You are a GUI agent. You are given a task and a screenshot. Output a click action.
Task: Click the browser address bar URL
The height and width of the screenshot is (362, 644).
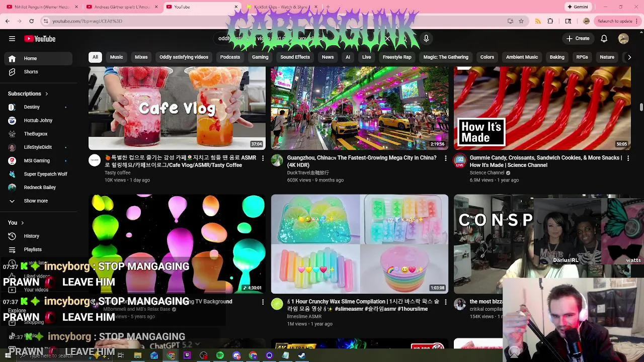tap(88, 21)
